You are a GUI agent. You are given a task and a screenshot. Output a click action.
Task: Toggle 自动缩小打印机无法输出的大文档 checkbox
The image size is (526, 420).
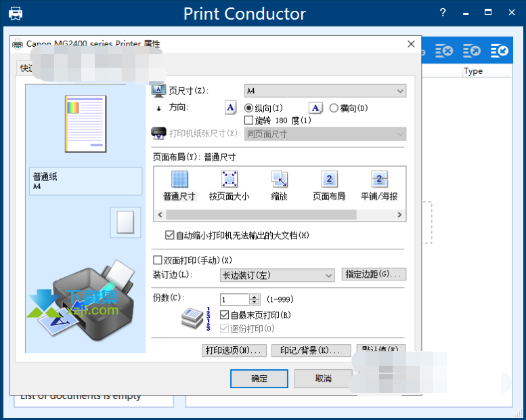tap(169, 235)
